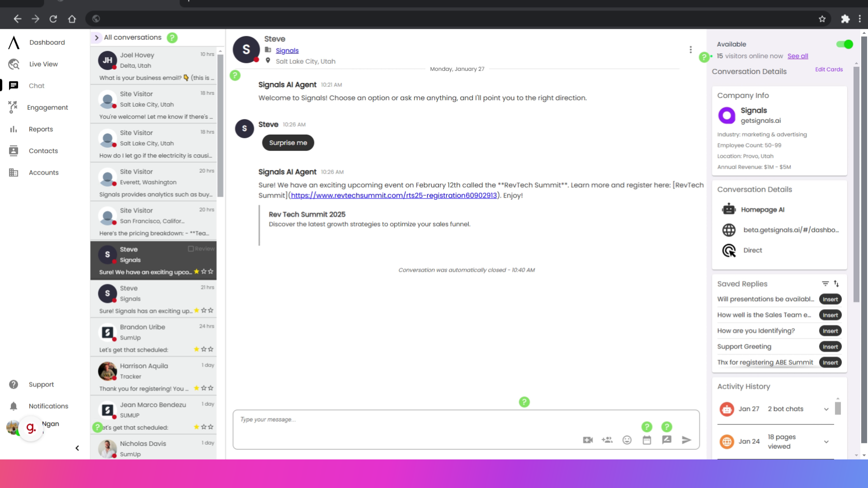Screen dimensions: 868x488
Task: Open the meeting scheduler calendar icon
Action: pos(647,440)
